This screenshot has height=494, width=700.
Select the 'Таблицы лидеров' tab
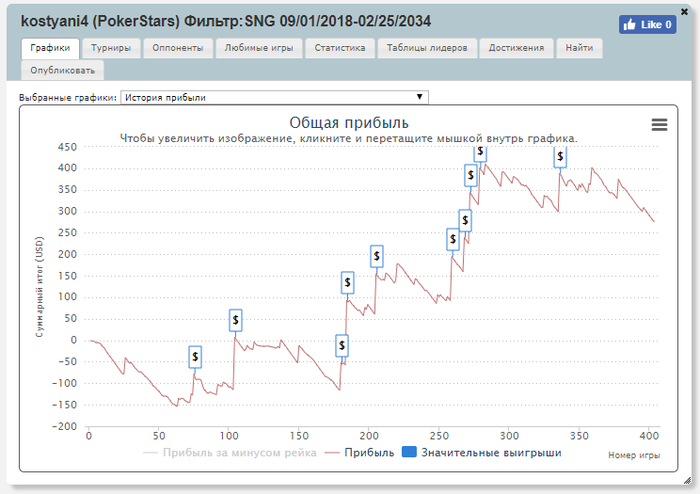(427, 48)
